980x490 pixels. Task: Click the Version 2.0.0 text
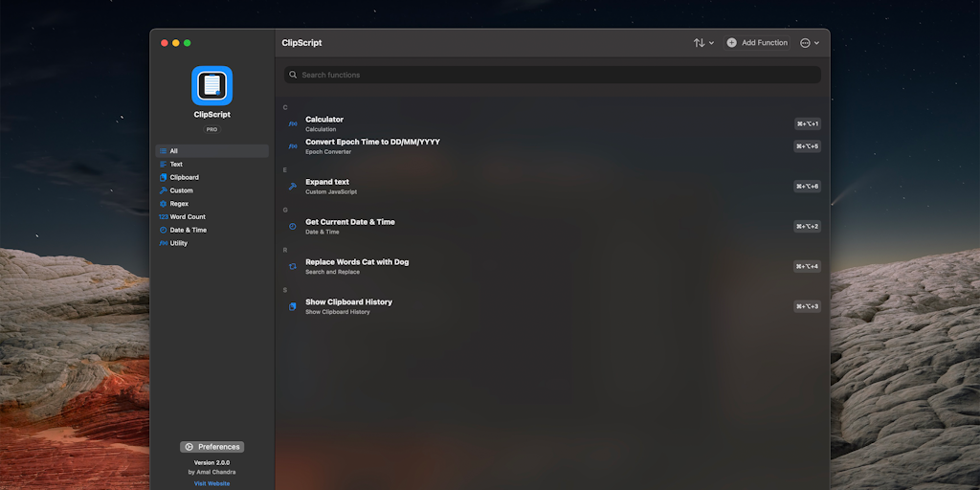coord(212,463)
